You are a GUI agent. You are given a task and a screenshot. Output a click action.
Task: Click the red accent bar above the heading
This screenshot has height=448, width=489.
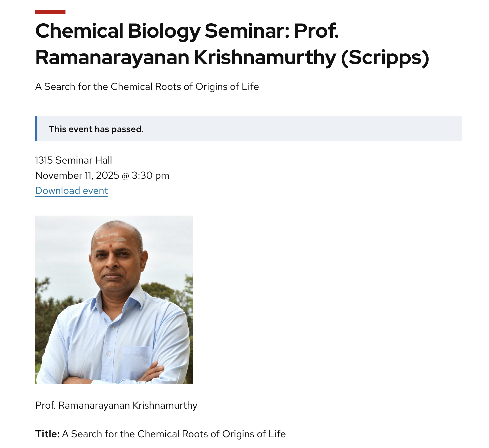(x=50, y=12)
